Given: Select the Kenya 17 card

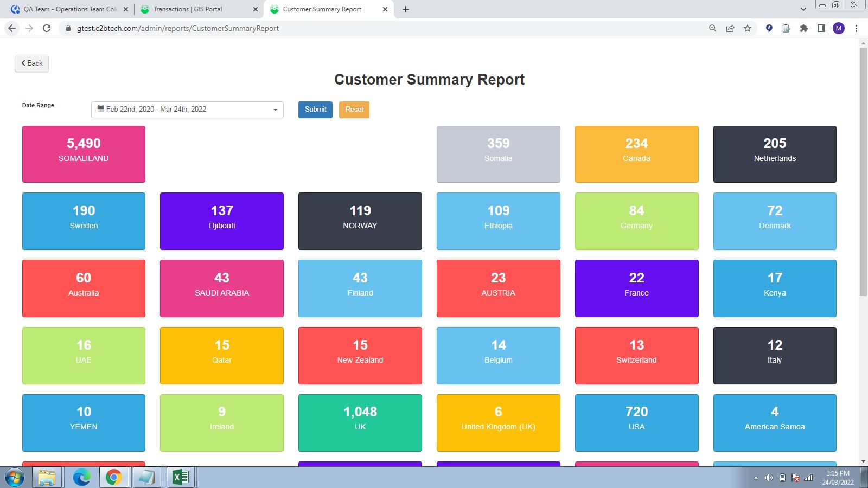Looking at the screenshot, I should click(x=775, y=288).
